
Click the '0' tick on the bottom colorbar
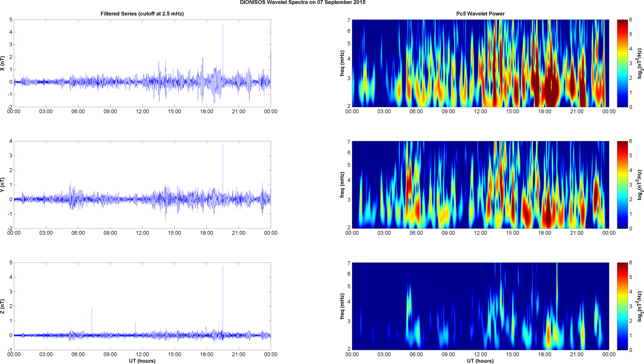click(x=631, y=350)
